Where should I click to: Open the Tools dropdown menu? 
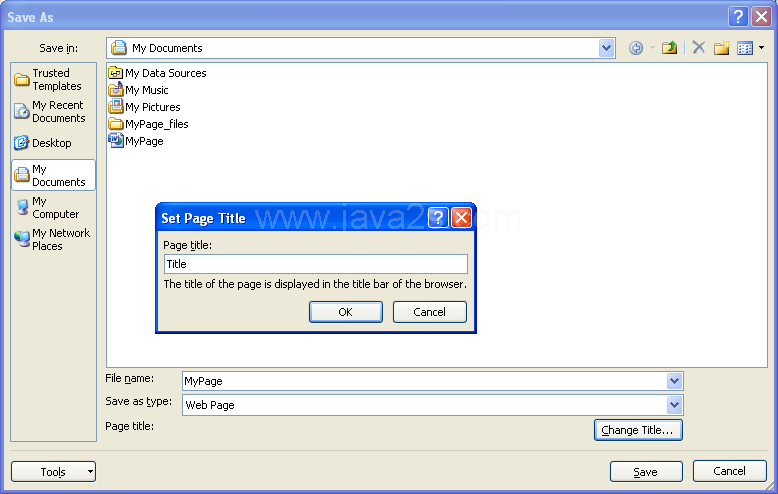point(54,472)
